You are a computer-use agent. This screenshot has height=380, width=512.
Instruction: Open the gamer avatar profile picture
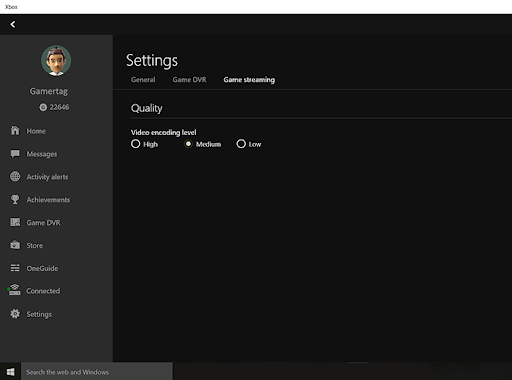click(56, 61)
